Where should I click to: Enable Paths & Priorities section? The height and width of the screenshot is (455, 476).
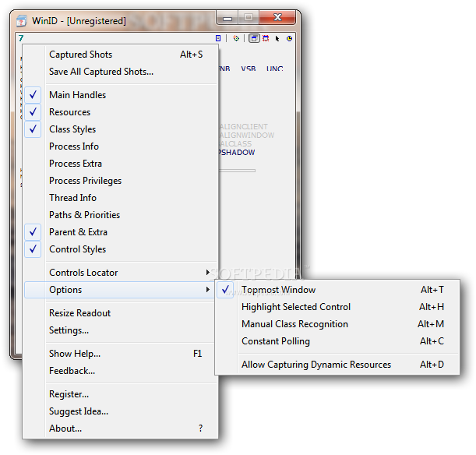(121, 215)
